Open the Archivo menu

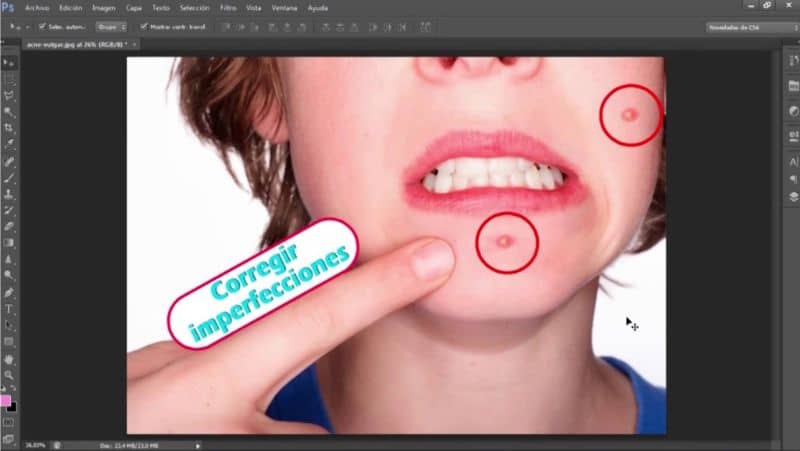tap(37, 8)
